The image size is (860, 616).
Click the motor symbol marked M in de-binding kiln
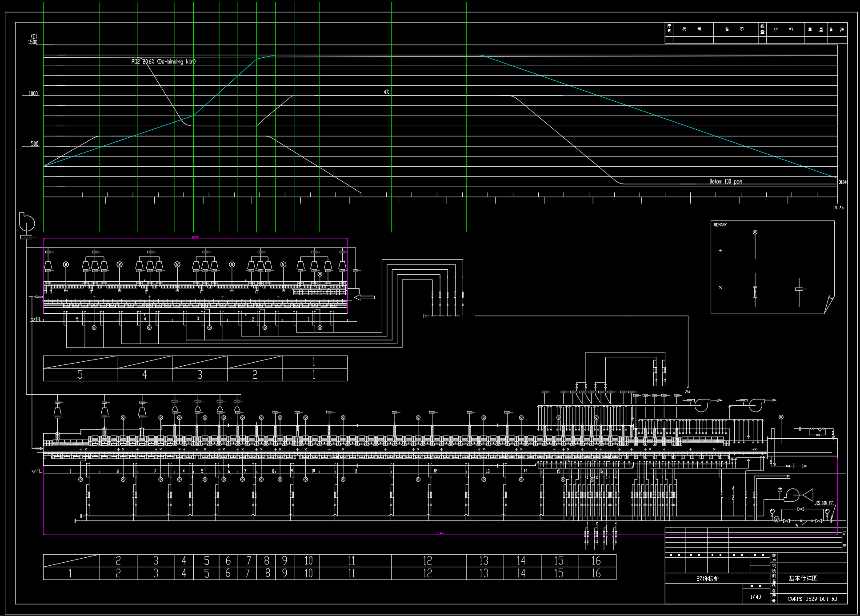point(67,264)
